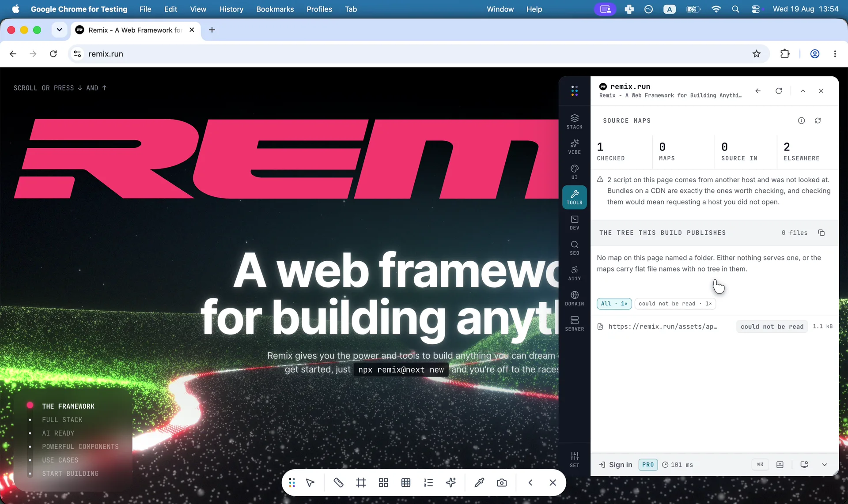Click the Sign in link
The image size is (848, 504).
615,465
